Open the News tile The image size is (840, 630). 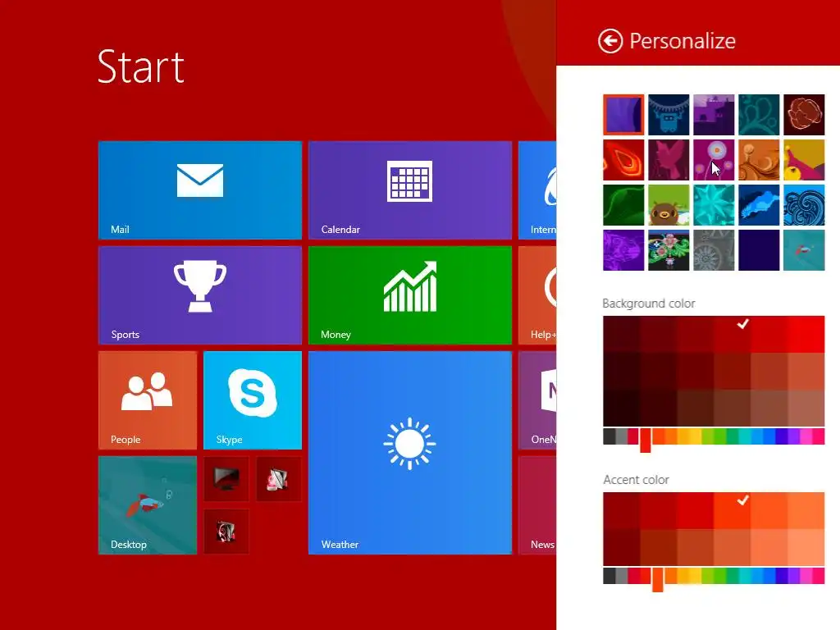coord(537,505)
